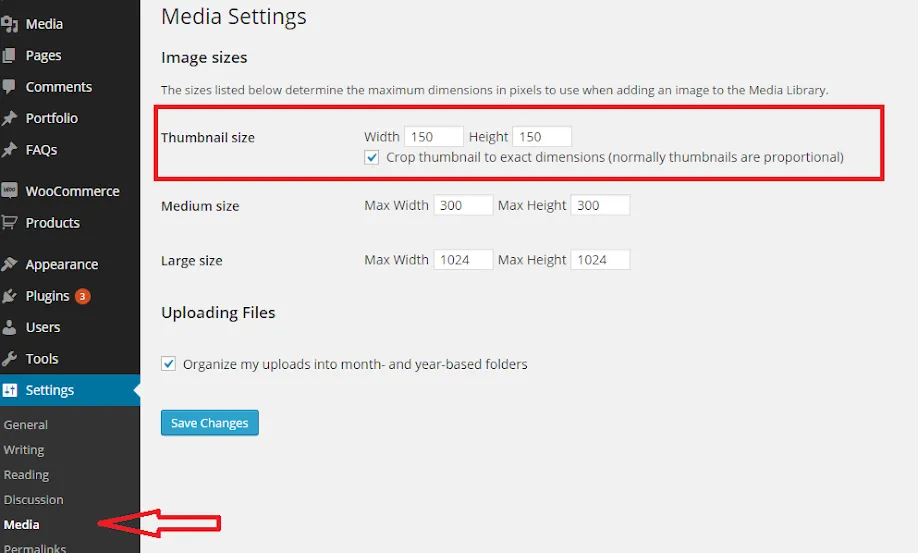Go to Discussion settings submenu

pyautogui.click(x=33, y=500)
